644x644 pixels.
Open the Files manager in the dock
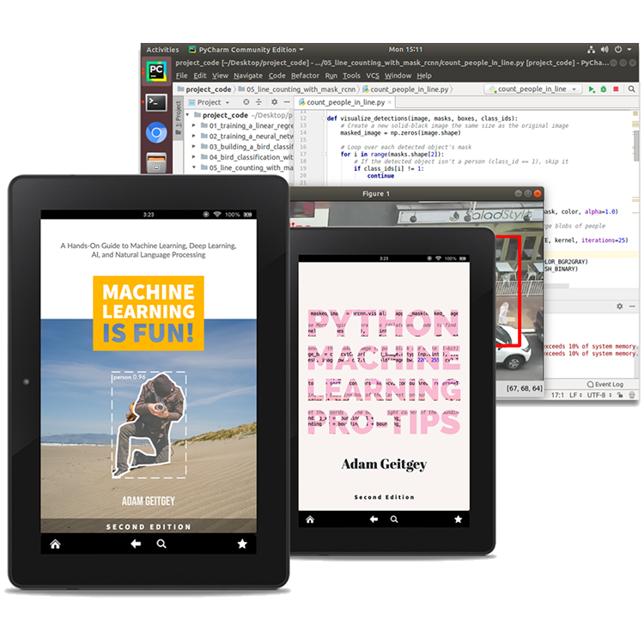click(x=156, y=162)
